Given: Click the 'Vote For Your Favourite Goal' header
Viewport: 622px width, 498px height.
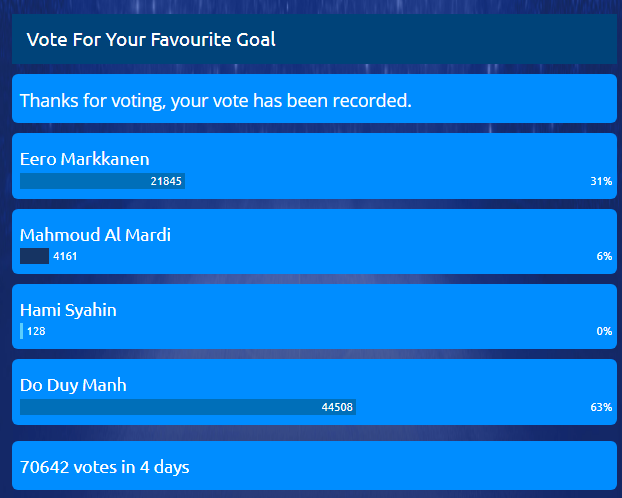Looking at the screenshot, I should pyautogui.click(x=150, y=40).
